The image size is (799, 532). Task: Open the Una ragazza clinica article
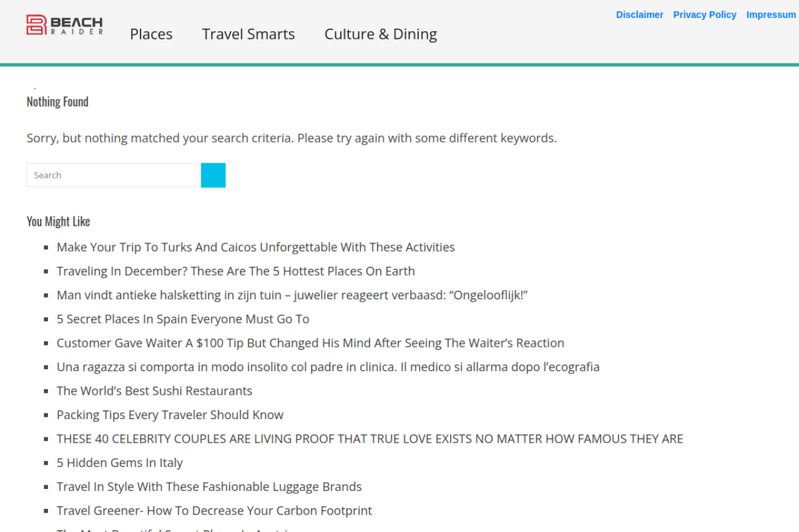(x=328, y=367)
